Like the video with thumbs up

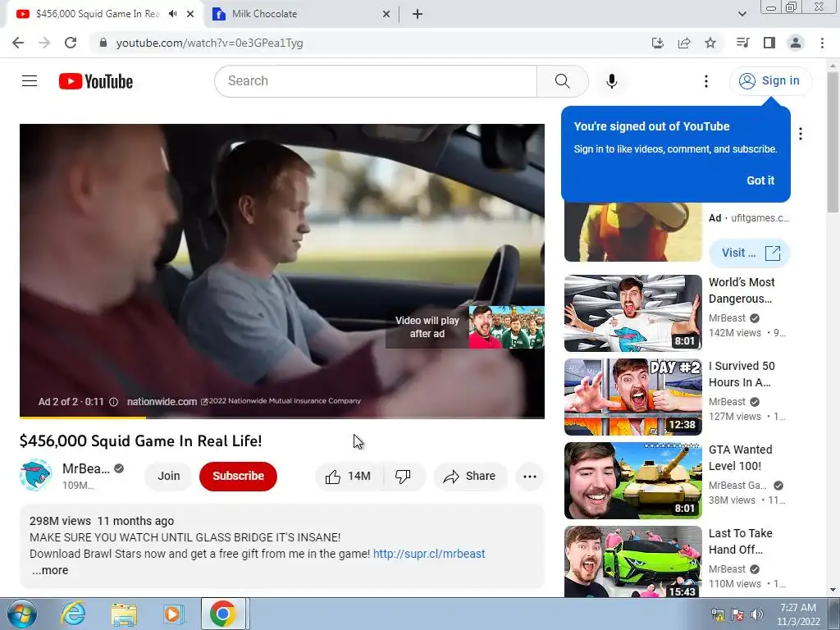(x=349, y=477)
